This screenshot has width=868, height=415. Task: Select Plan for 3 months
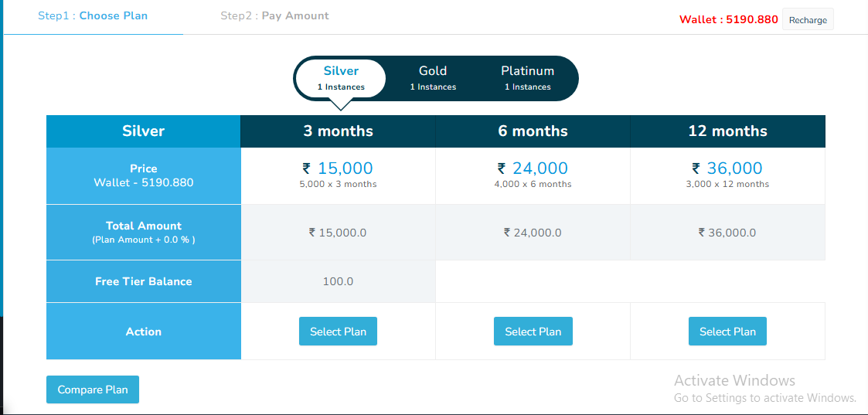(339, 332)
